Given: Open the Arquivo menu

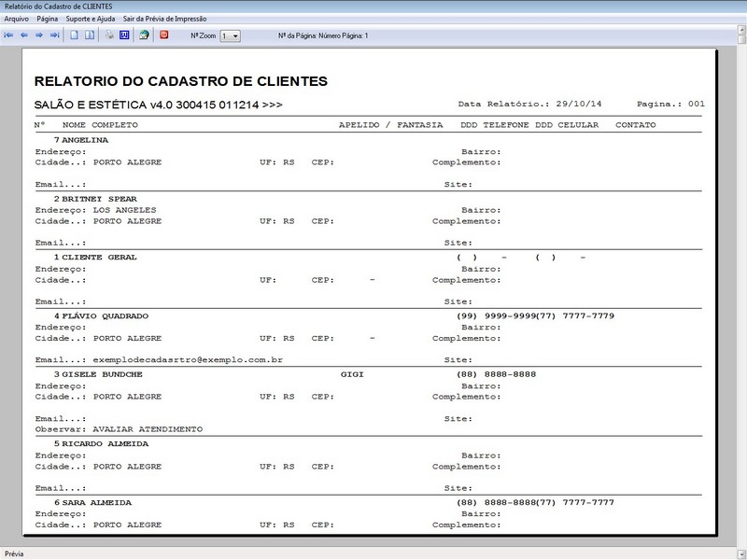Looking at the screenshot, I should 17,19.
